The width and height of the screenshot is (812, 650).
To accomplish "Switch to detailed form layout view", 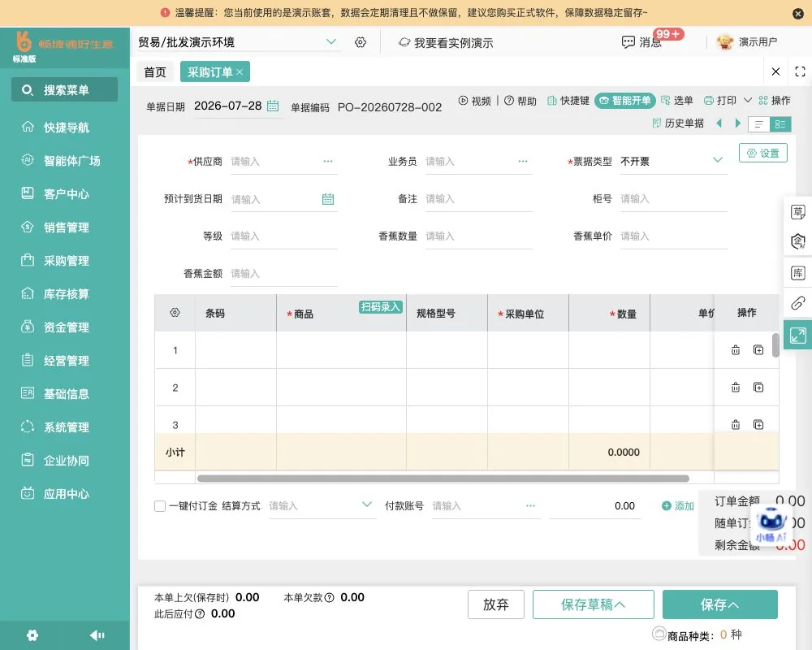I will click(x=780, y=124).
